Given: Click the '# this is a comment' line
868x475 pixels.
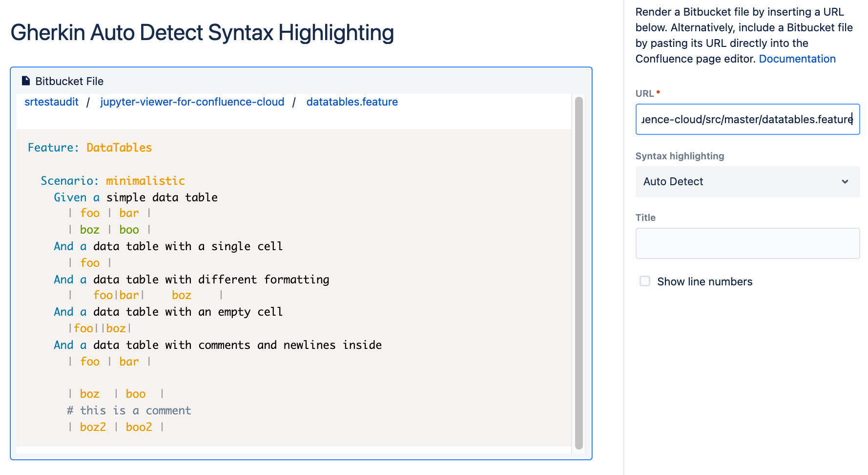Looking at the screenshot, I should point(129,410).
